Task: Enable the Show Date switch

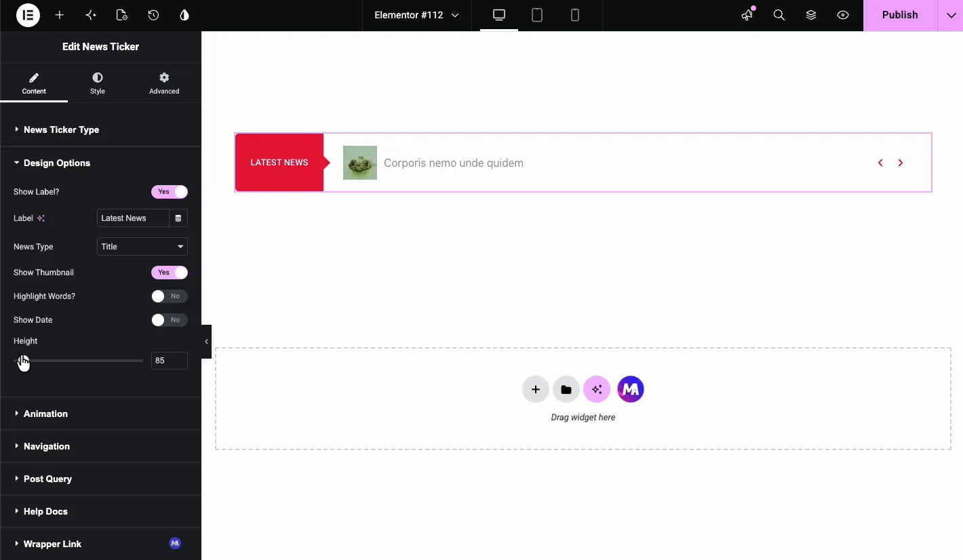Action: 170,320
